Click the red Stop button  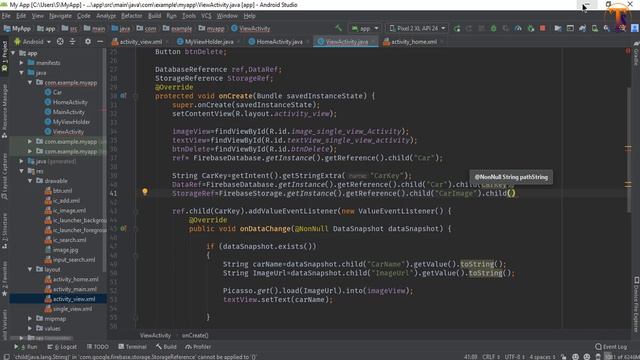pyautogui.click(x=542, y=28)
